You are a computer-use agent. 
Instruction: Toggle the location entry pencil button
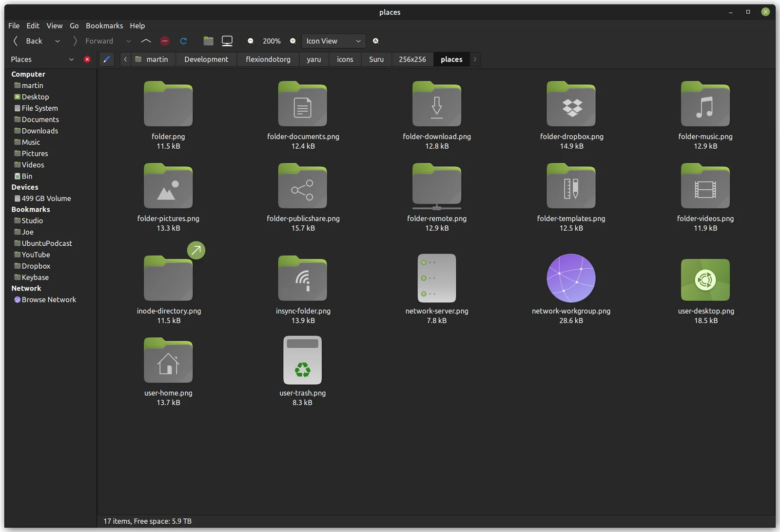[x=107, y=59]
